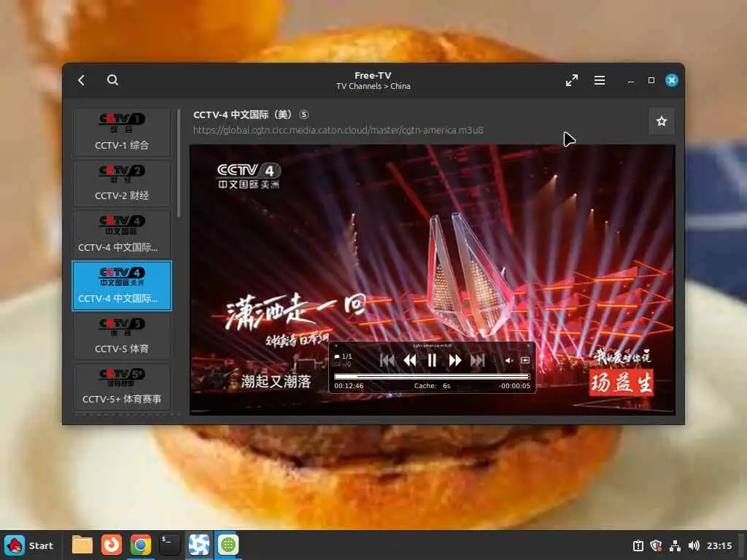
Task: Click the channel list scrollbar
Action: (179, 163)
